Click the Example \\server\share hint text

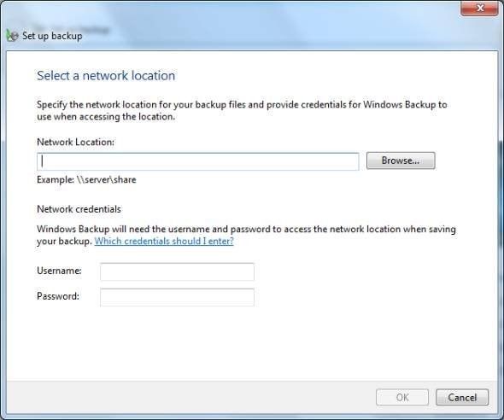(86, 179)
